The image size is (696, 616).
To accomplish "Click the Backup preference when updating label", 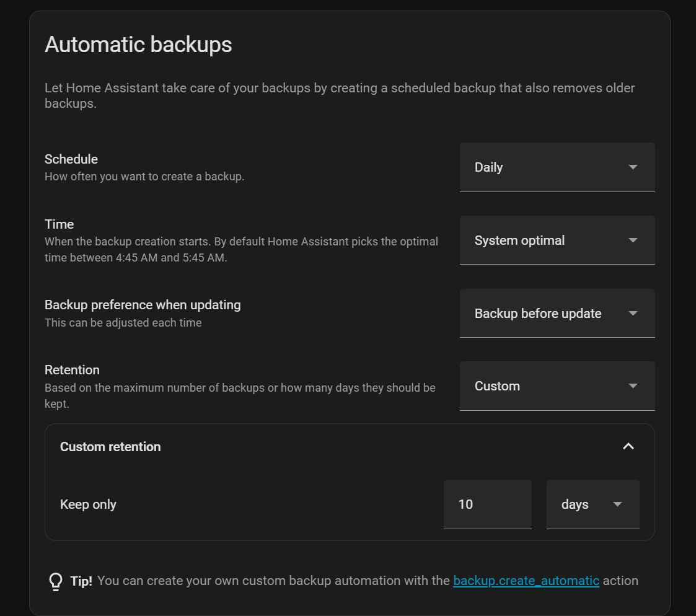I will (x=143, y=305).
